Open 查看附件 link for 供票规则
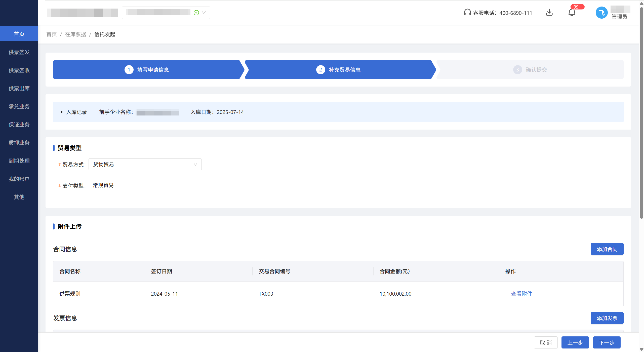Viewport: 644px width, 352px height. coord(521,294)
